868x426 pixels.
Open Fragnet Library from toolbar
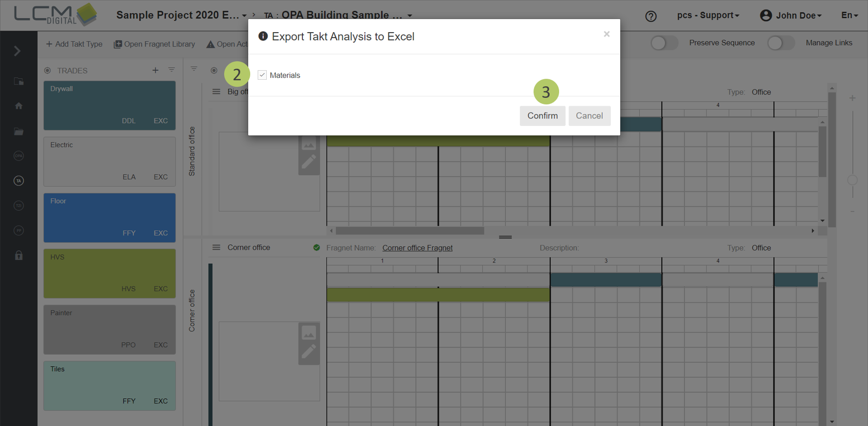click(x=154, y=44)
